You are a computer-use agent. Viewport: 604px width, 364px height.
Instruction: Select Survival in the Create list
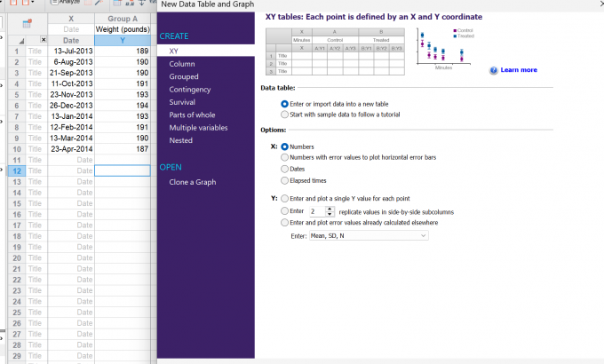point(182,102)
